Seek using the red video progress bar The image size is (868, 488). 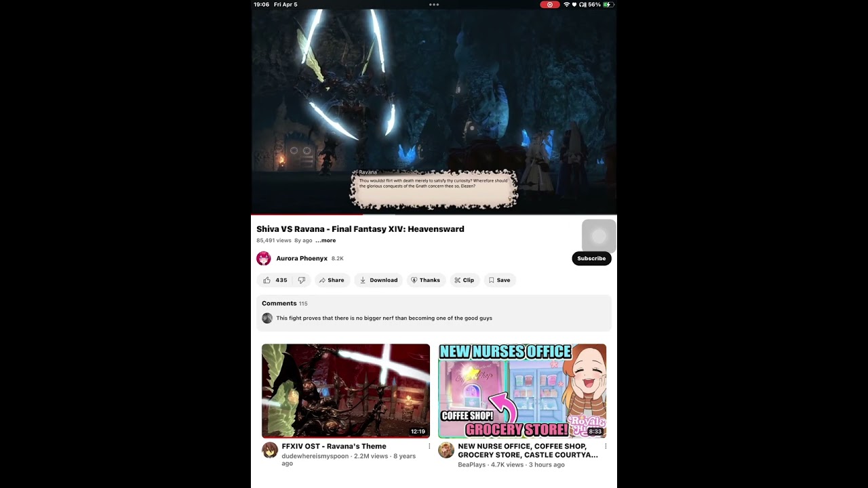click(x=434, y=215)
